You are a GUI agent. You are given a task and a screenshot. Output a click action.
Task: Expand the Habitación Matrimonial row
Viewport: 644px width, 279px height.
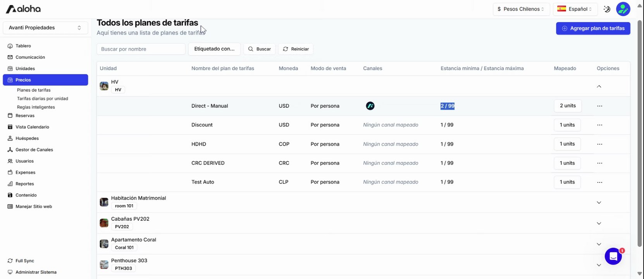(x=599, y=202)
